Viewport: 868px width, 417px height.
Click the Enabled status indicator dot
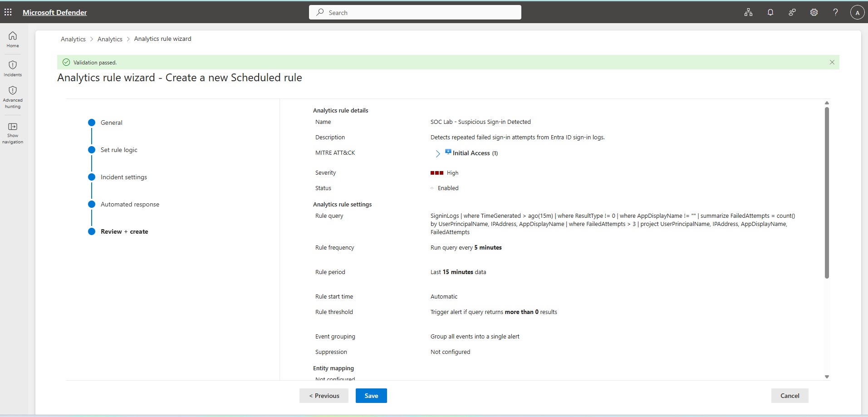pos(432,188)
